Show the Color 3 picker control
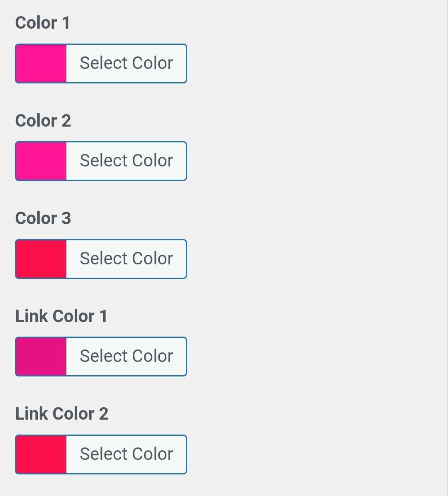Screen dimensions: 448x496 click(126, 259)
